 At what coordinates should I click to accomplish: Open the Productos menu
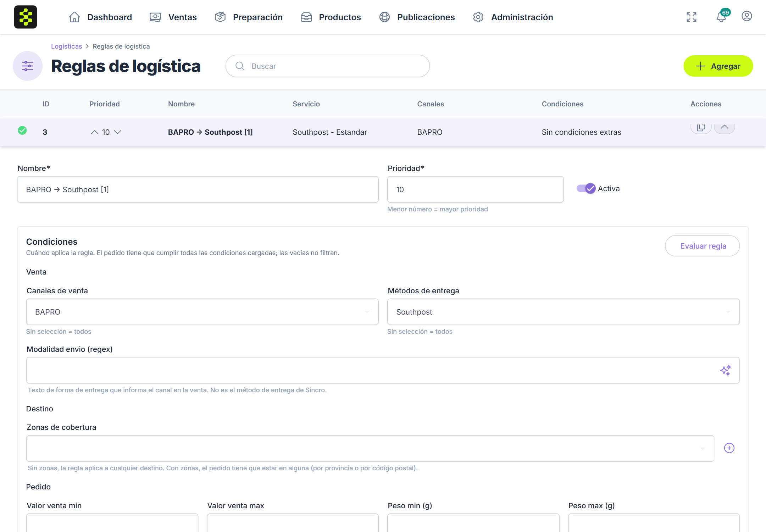tap(331, 17)
